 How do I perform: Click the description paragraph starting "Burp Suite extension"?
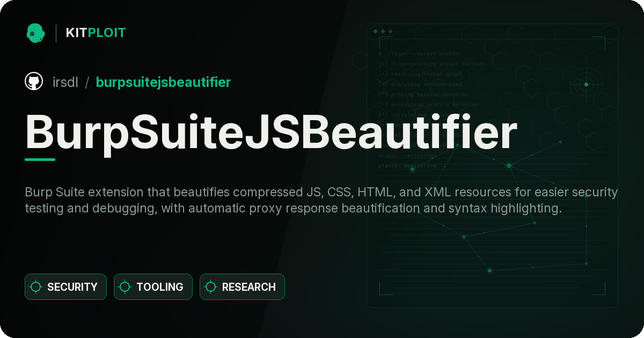(x=321, y=200)
